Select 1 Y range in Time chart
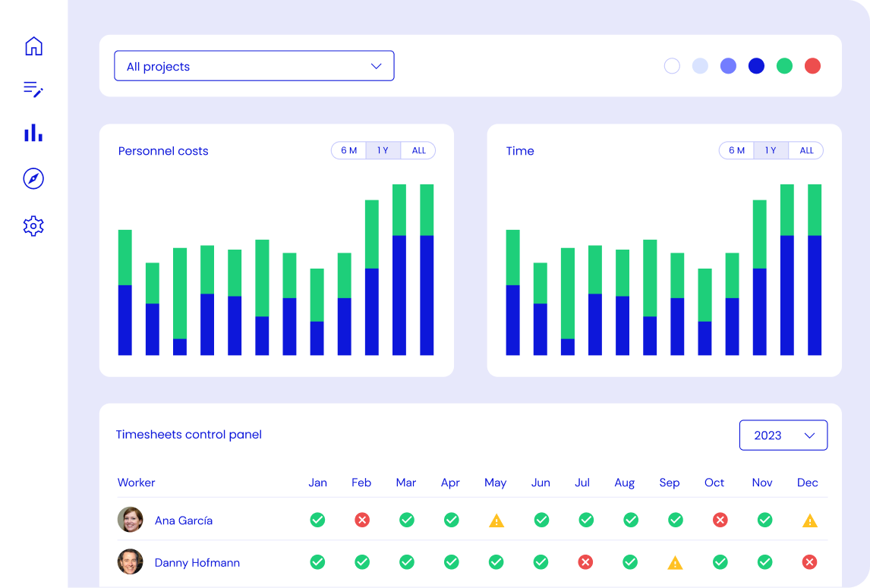 771,150
